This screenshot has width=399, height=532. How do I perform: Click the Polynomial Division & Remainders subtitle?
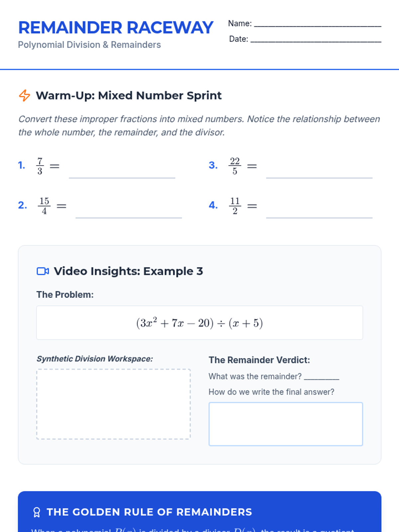pyautogui.click(x=89, y=45)
